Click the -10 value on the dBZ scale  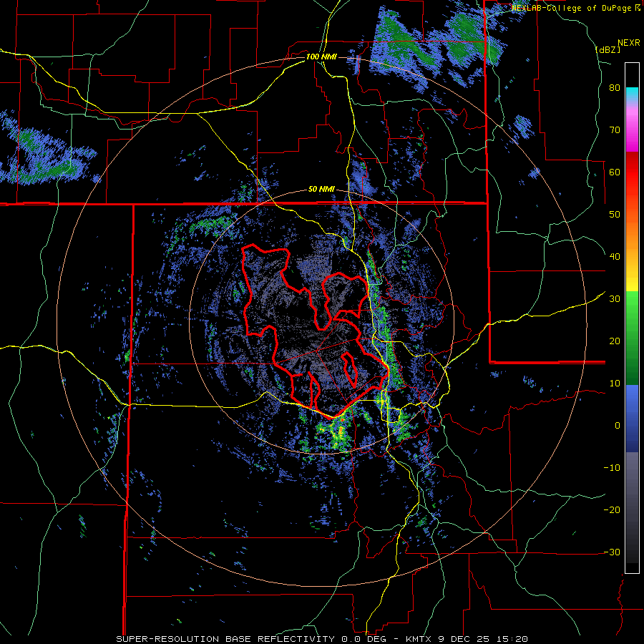(612, 468)
